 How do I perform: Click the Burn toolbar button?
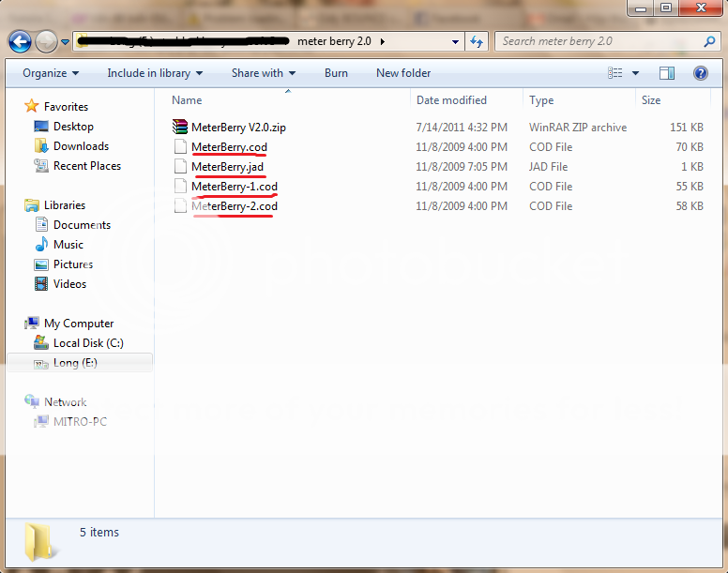coord(336,73)
